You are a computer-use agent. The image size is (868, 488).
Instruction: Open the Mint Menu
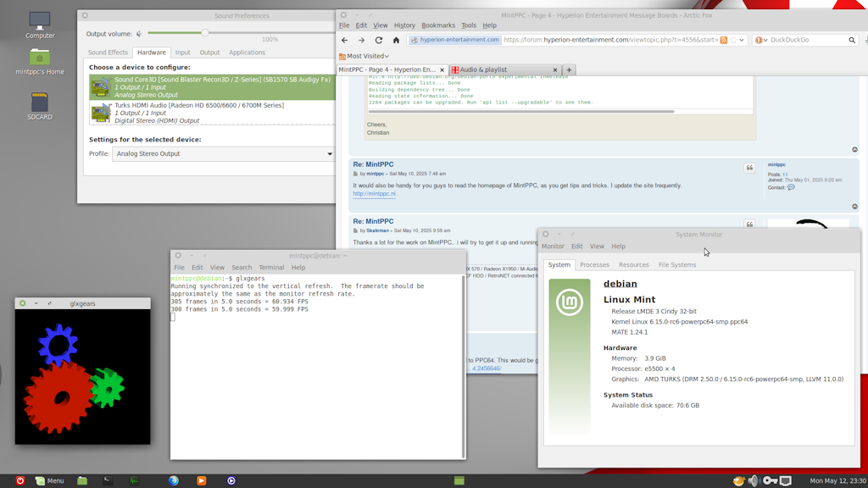[x=50, y=481]
